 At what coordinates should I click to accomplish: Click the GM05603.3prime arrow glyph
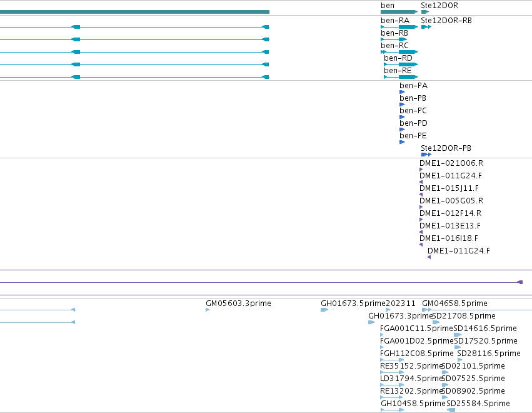(208, 310)
